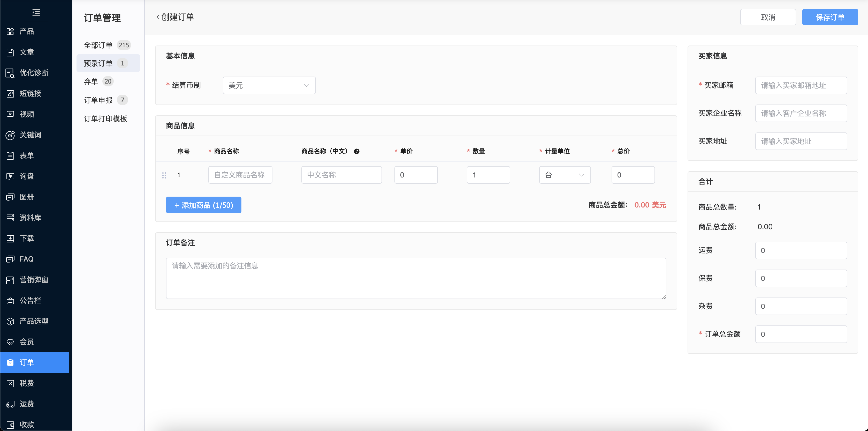Click back arrow beside 创建订单
The height and width of the screenshot is (431, 868).
(158, 17)
